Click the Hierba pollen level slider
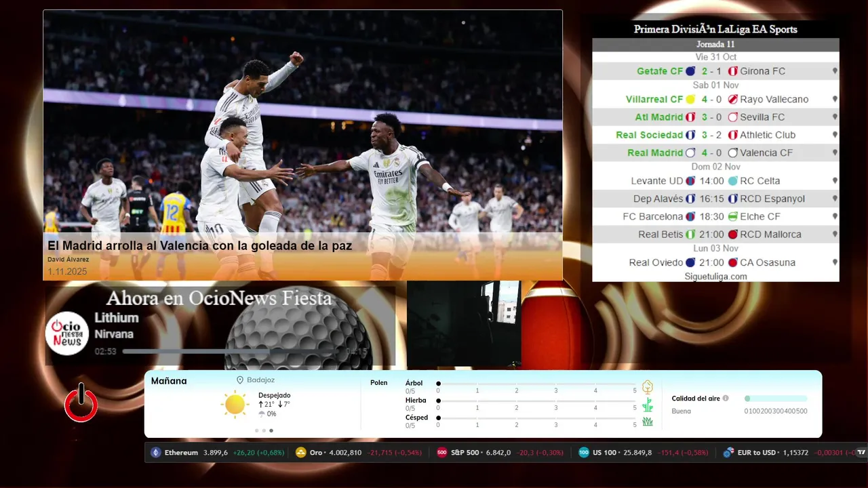 pos(537,401)
